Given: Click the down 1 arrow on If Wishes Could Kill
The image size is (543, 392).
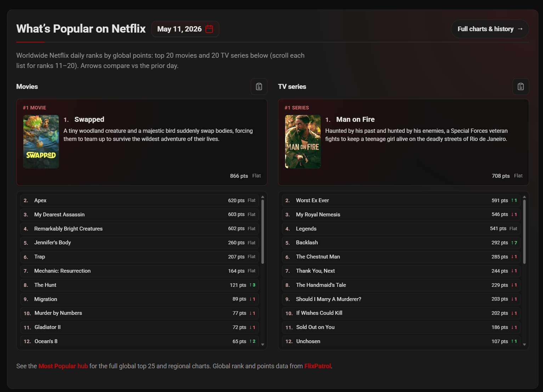Looking at the screenshot, I should tap(514, 313).
